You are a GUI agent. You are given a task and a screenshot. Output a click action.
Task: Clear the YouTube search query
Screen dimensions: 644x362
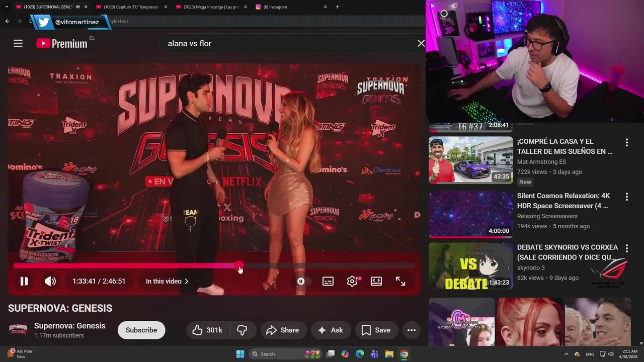point(421,43)
